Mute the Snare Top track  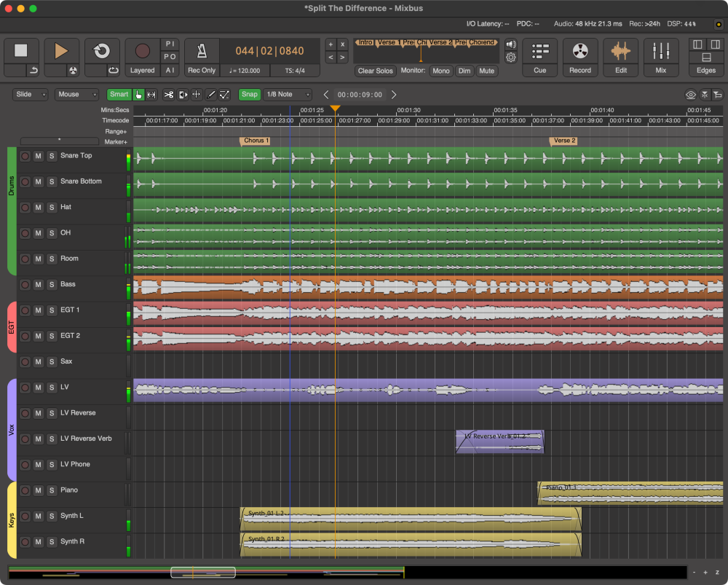pos(38,156)
